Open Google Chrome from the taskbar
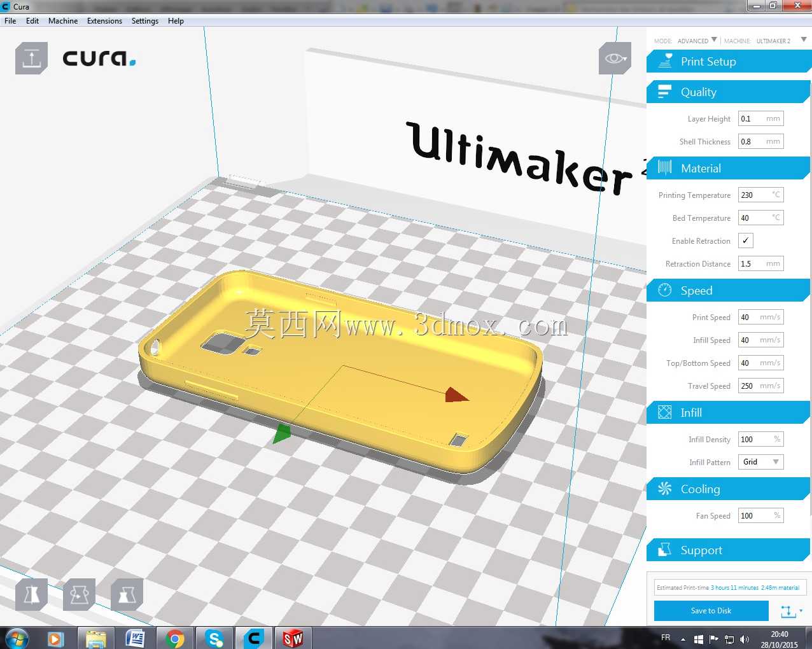This screenshot has width=812, height=649. pos(174,638)
